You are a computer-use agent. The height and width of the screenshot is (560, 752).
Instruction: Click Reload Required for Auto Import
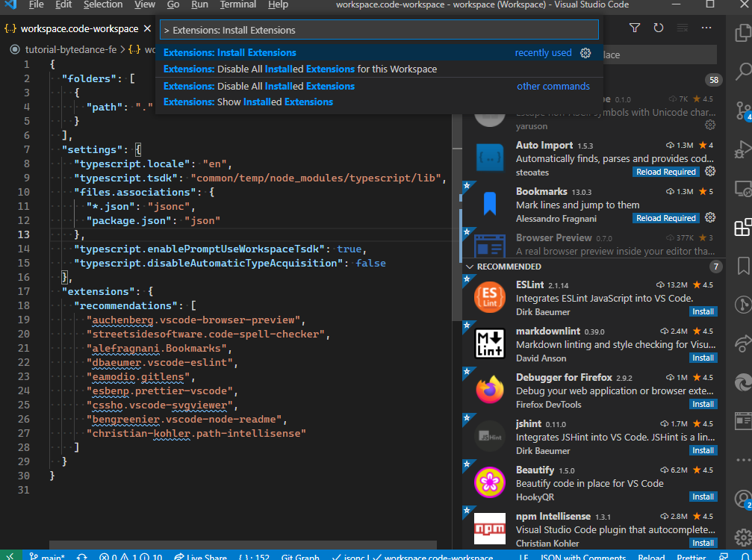(x=665, y=172)
